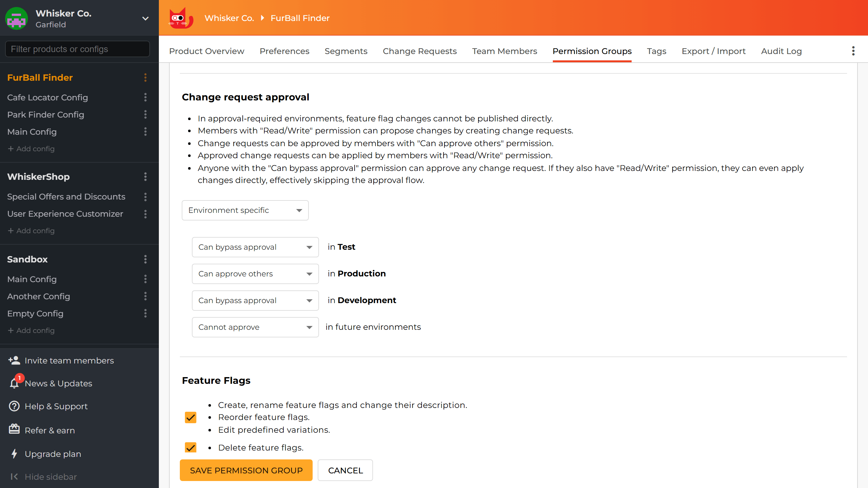Open the Export / Import tab
Image resolution: width=868 pixels, height=488 pixels.
point(713,51)
